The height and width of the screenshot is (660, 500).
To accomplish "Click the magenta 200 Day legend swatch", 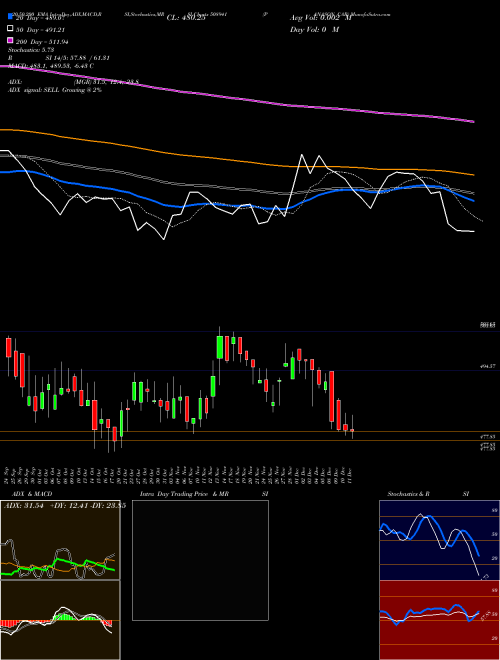I will point(10,41).
